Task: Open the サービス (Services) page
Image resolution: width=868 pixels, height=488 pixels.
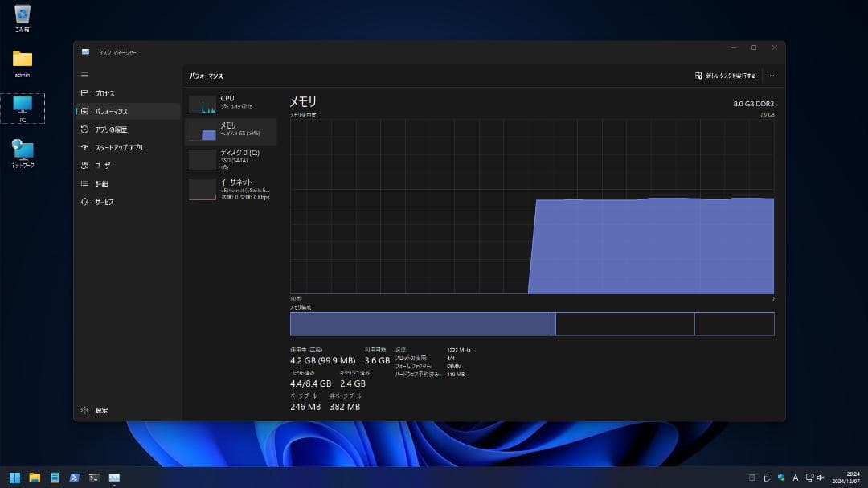Action: 104,202
